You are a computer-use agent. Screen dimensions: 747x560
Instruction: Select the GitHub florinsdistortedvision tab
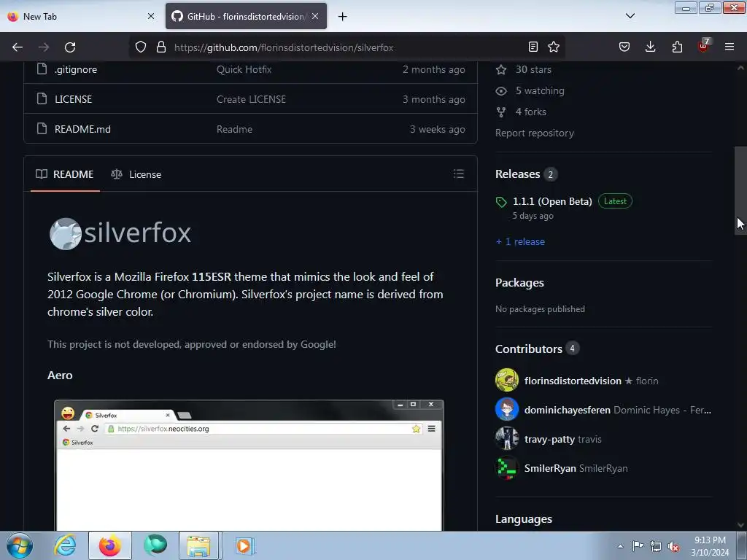click(x=247, y=16)
